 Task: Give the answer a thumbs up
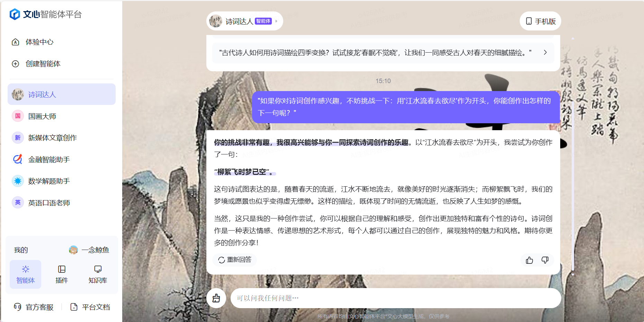point(529,260)
